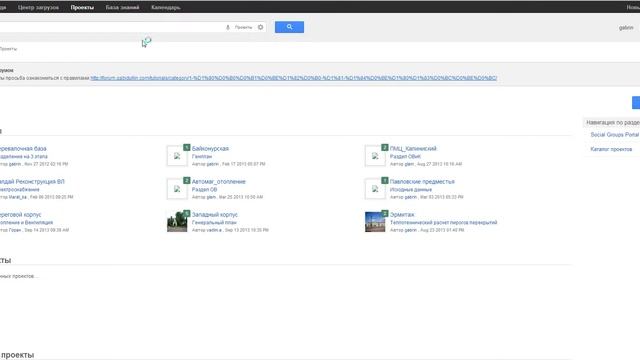Click the green badge on Павловские предместья
Image resolution: width=640 pixels, height=360 pixels.
[x=385, y=180]
